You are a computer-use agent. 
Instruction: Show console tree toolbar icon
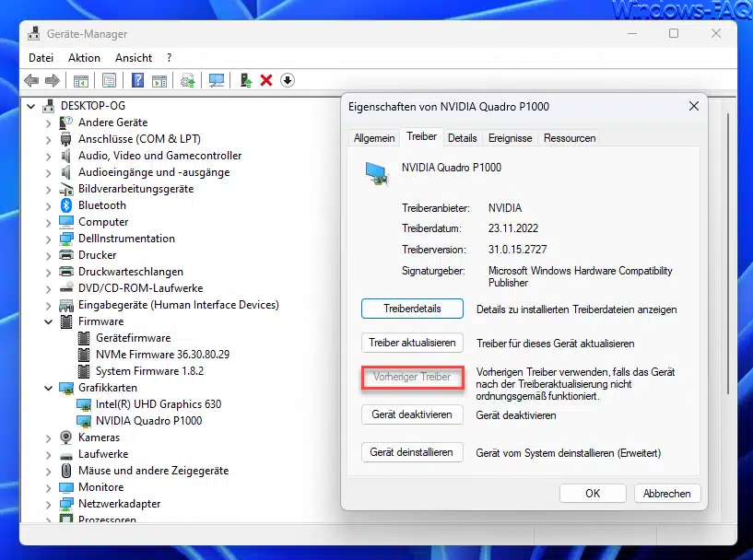[81, 81]
